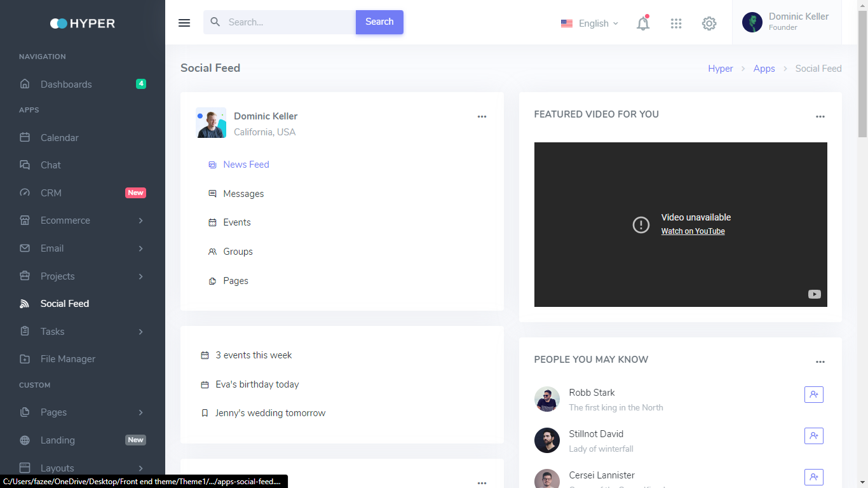Select Messages in the profile menu
The width and height of the screenshot is (868, 488).
click(243, 194)
